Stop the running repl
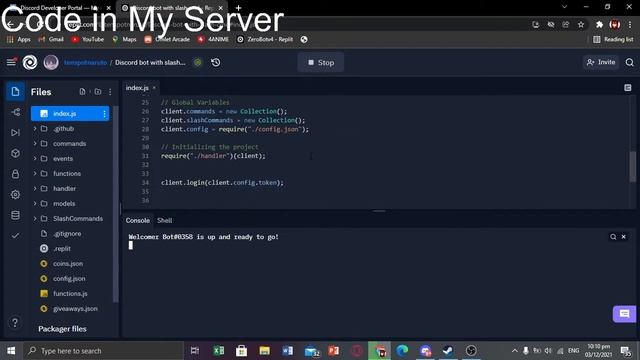The height and width of the screenshot is (360, 640). (321, 62)
